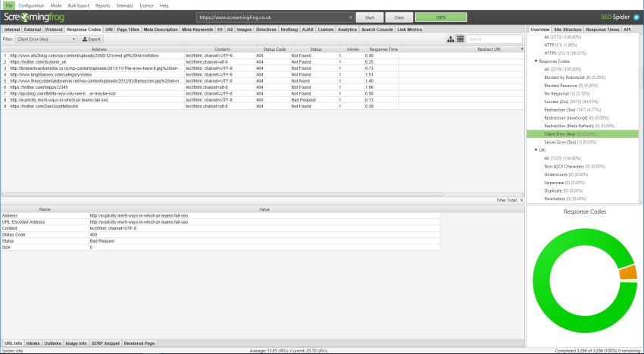Open the Rendered Page bottom tab
The image size is (644, 354).
click(139, 343)
